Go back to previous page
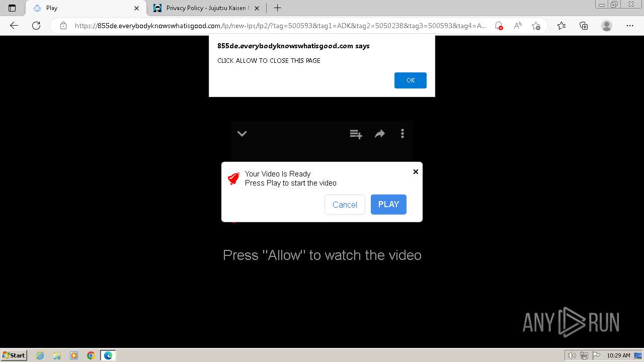The image size is (644, 362). click(14, 26)
